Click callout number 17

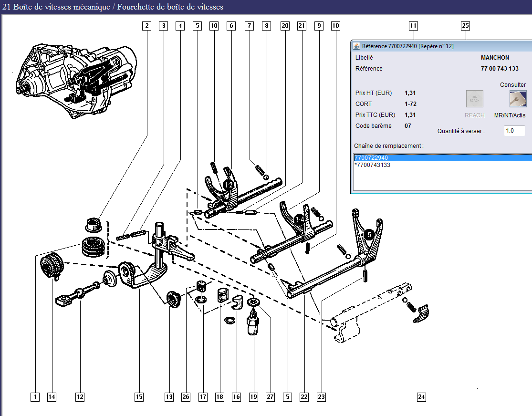(203, 397)
